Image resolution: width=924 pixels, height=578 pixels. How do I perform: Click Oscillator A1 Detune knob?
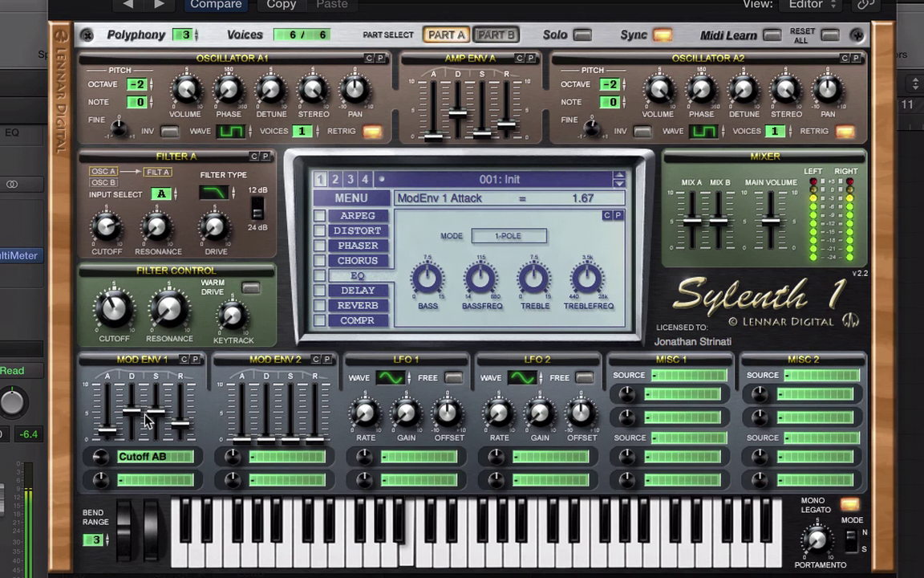(x=270, y=90)
